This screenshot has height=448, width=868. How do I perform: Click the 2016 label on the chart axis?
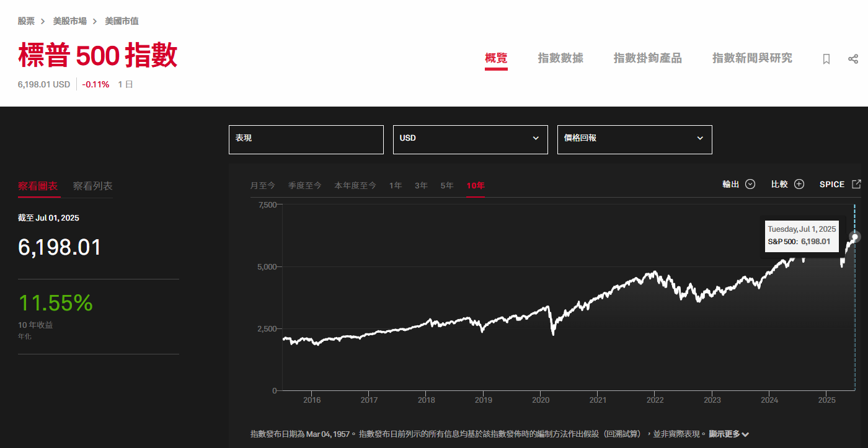(312, 400)
